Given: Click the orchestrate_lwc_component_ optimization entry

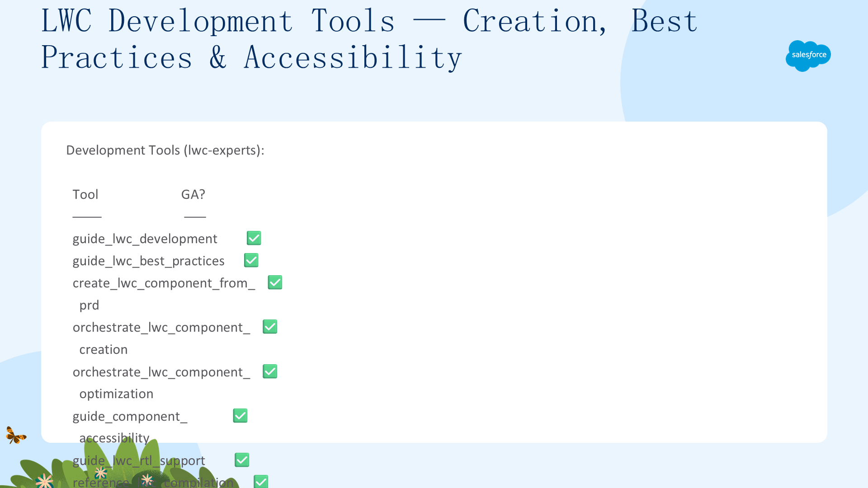Looking at the screenshot, I should 161,383.
